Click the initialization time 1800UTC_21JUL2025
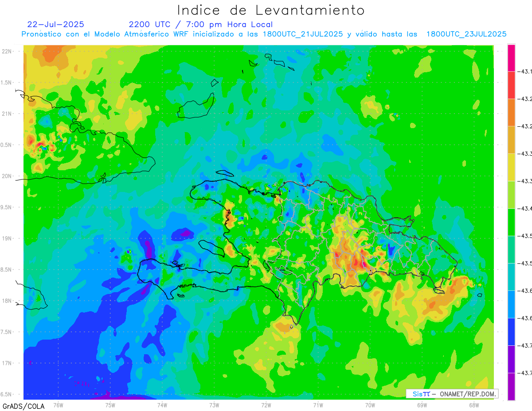This screenshot has width=532, height=411. pyautogui.click(x=303, y=34)
